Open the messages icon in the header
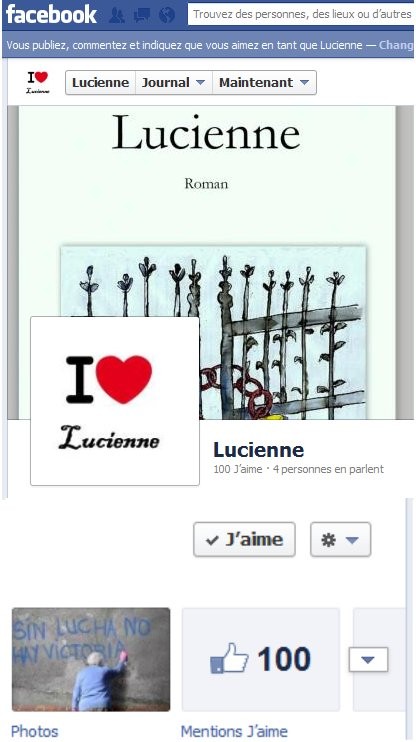416x742 pixels. click(x=142, y=16)
